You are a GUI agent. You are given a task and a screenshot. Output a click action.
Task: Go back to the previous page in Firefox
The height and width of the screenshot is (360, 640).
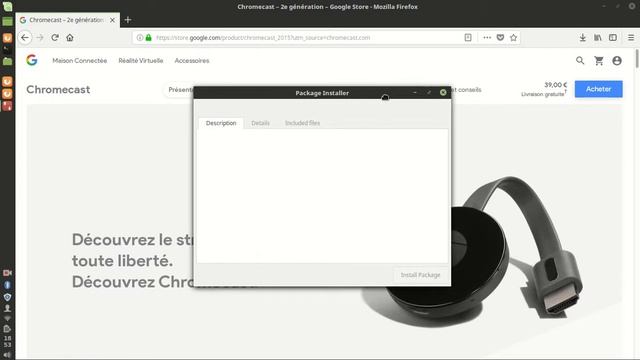(25, 38)
